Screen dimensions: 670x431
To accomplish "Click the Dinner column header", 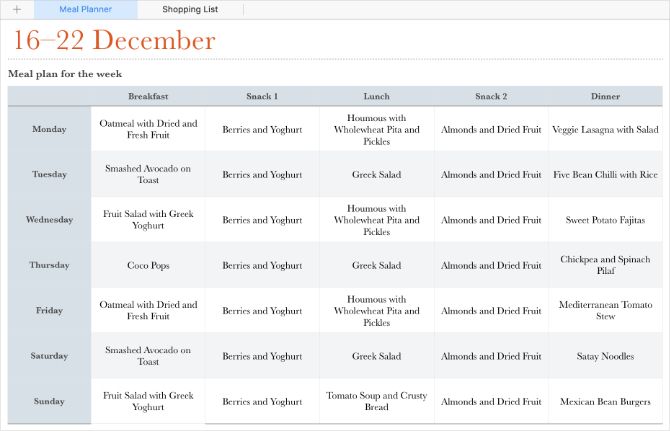I will [x=605, y=96].
